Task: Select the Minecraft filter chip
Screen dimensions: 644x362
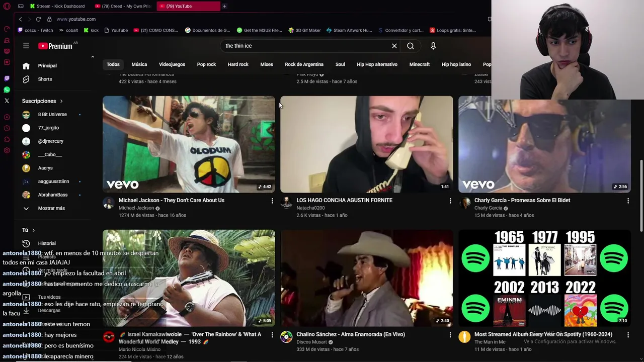Action: click(x=420, y=64)
